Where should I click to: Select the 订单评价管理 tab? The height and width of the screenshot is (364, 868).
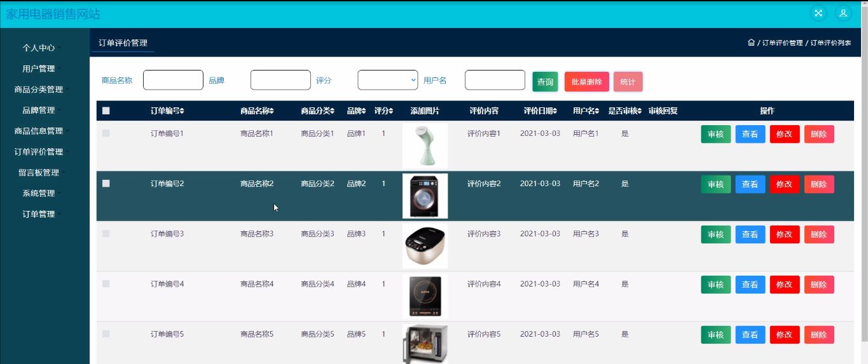click(123, 43)
